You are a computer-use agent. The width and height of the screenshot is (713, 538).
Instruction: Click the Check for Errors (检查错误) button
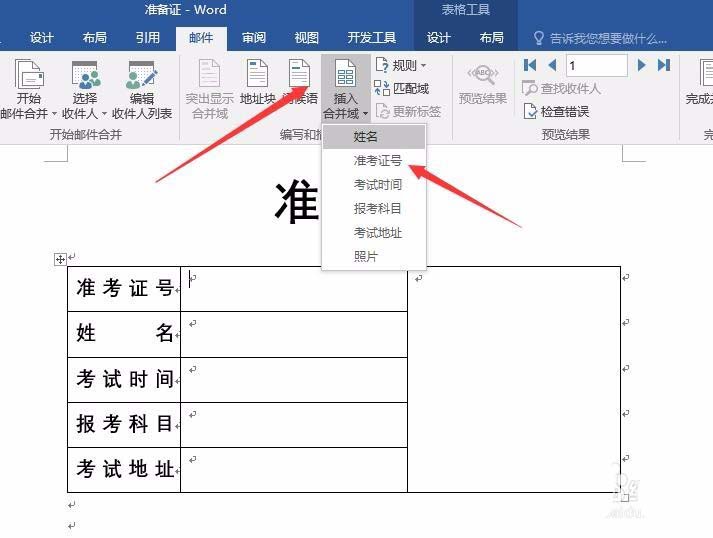point(556,111)
